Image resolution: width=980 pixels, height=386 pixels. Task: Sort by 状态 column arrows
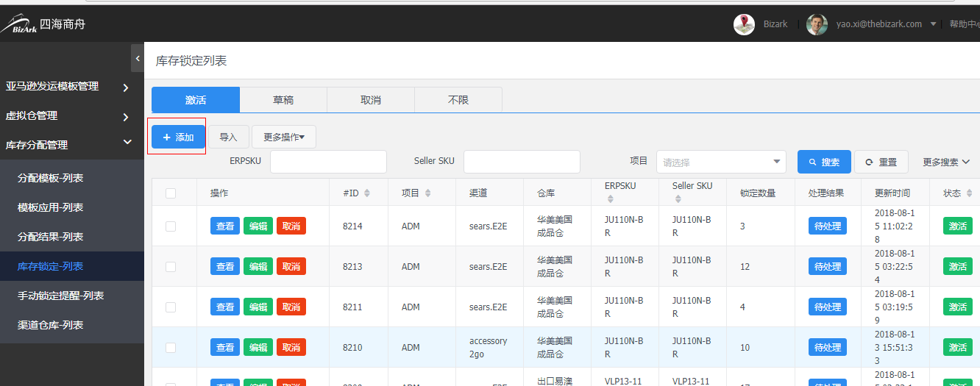(x=970, y=193)
